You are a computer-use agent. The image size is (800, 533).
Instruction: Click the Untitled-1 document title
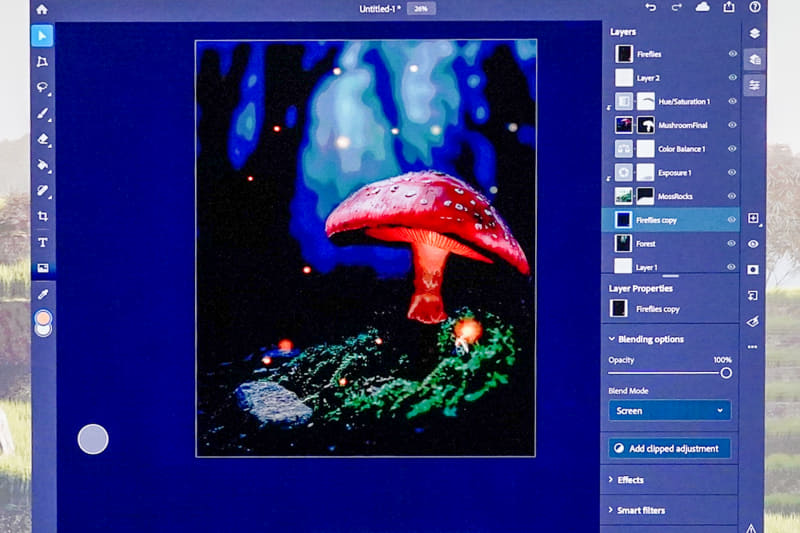pyautogui.click(x=380, y=9)
